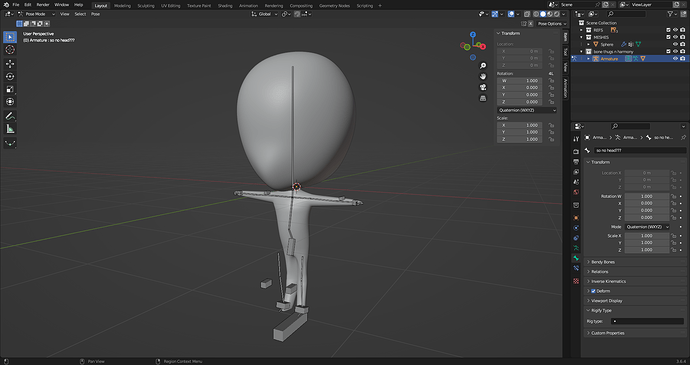
Task: Open the Pose Mode dropdown
Action: 37,14
